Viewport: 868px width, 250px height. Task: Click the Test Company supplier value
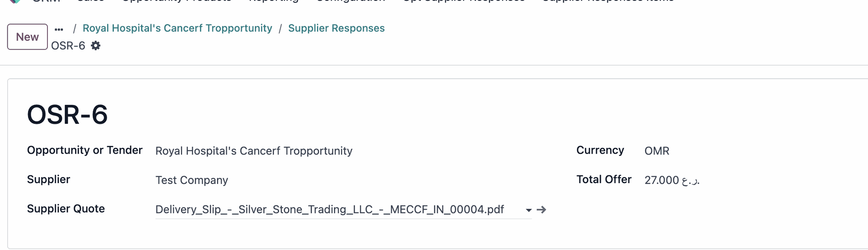(192, 180)
